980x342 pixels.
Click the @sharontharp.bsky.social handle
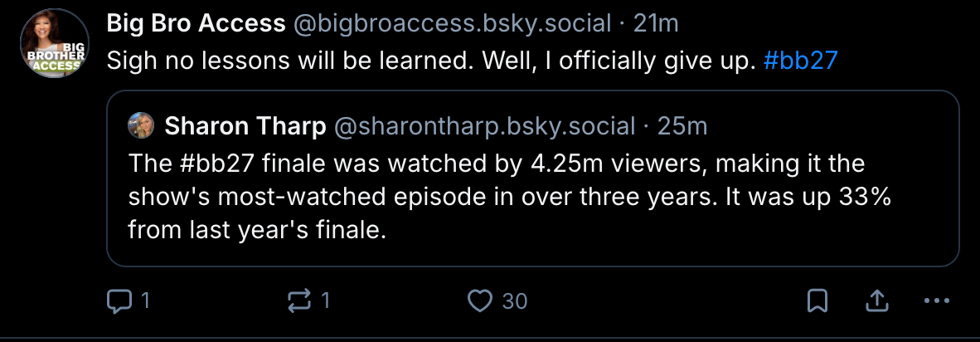point(483,126)
